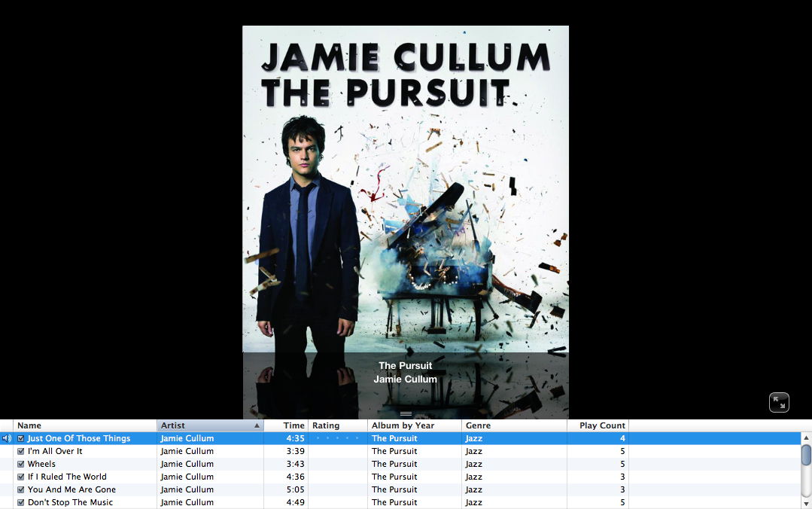
Task: Click the scrollbar down arrow
Action: click(x=806, y=504)
